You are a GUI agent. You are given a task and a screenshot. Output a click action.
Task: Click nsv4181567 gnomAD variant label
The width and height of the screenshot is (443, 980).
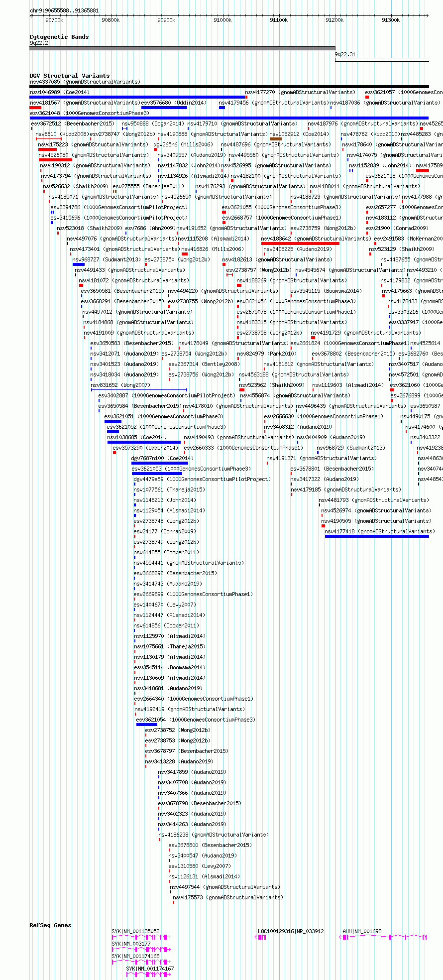85,103
